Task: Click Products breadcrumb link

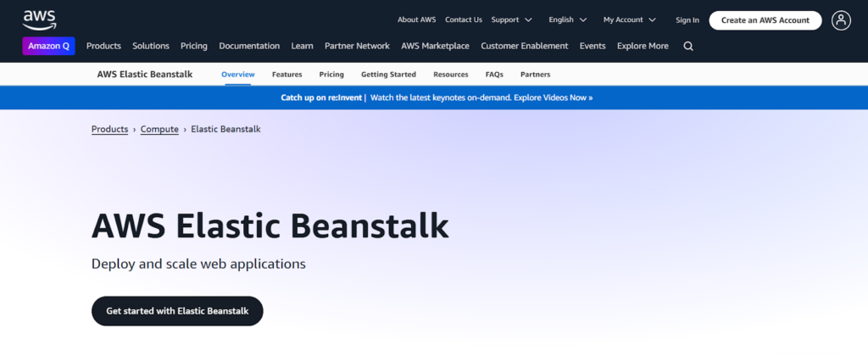Action: [109, 129]
